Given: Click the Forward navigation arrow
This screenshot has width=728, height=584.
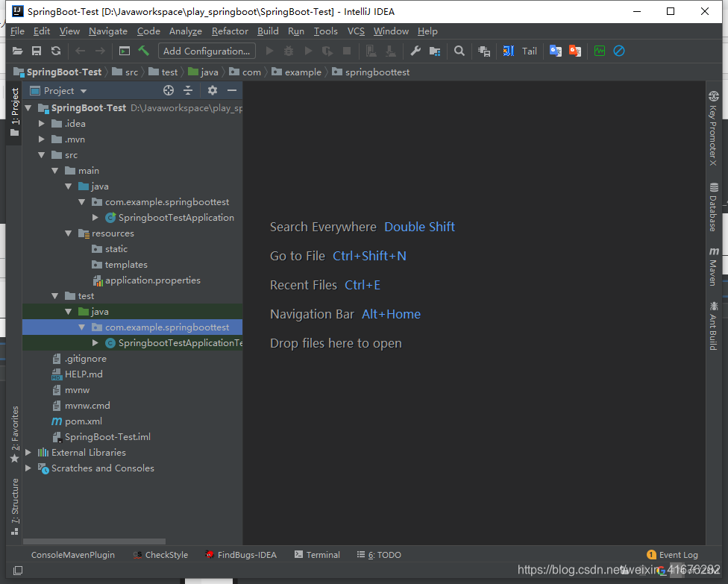Looking at the screenshot, I should click(x=100, y=51).
